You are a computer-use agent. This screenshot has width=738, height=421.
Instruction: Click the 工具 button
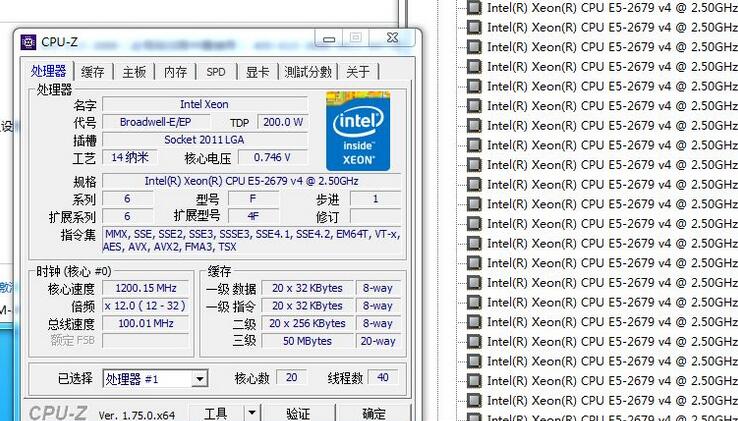pos(216,413)
